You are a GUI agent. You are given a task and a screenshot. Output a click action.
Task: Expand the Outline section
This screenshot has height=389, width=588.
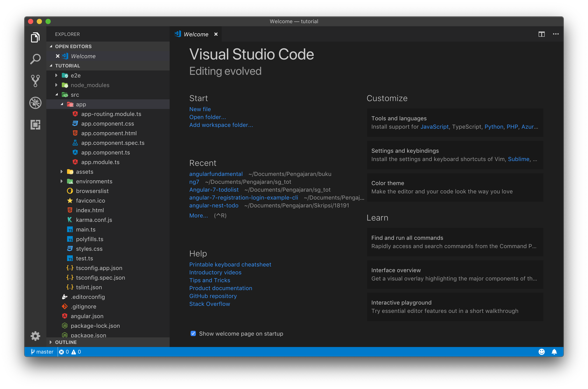(50, 342)
